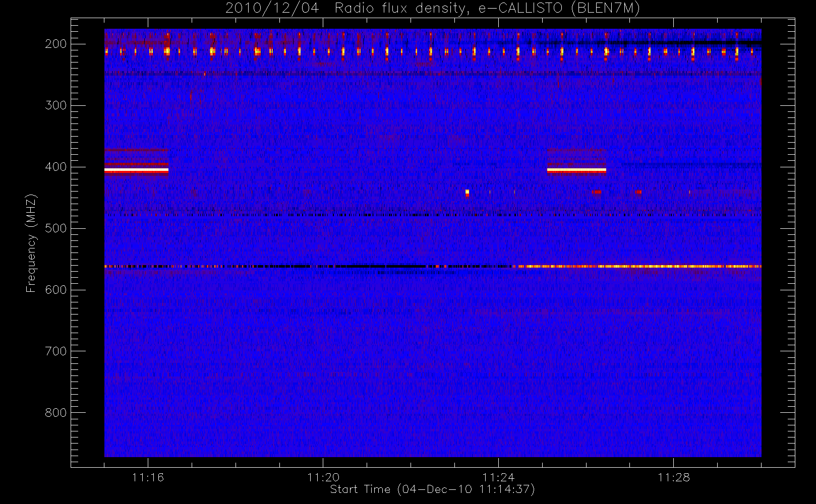Viewport: 816px width, 504px height.
Task: Select the 300 frequency tick label
Action: click(x=56, y=105)
